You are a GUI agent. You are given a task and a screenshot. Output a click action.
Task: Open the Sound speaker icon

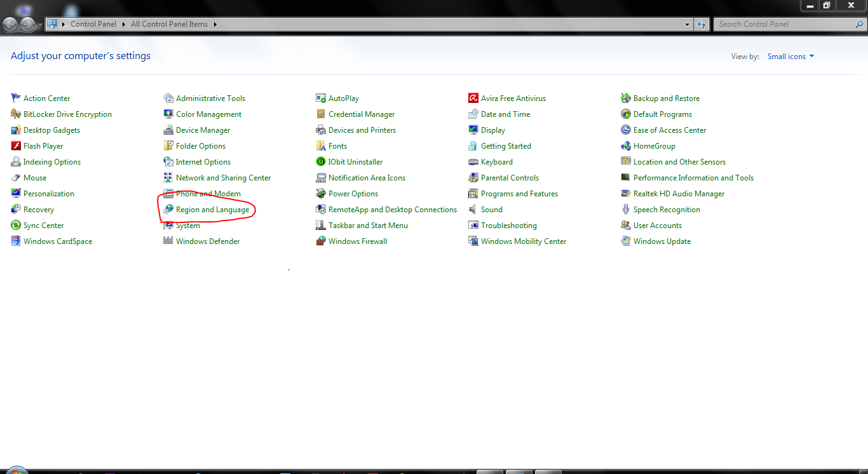pyautogui.click(x=473, y=209)
